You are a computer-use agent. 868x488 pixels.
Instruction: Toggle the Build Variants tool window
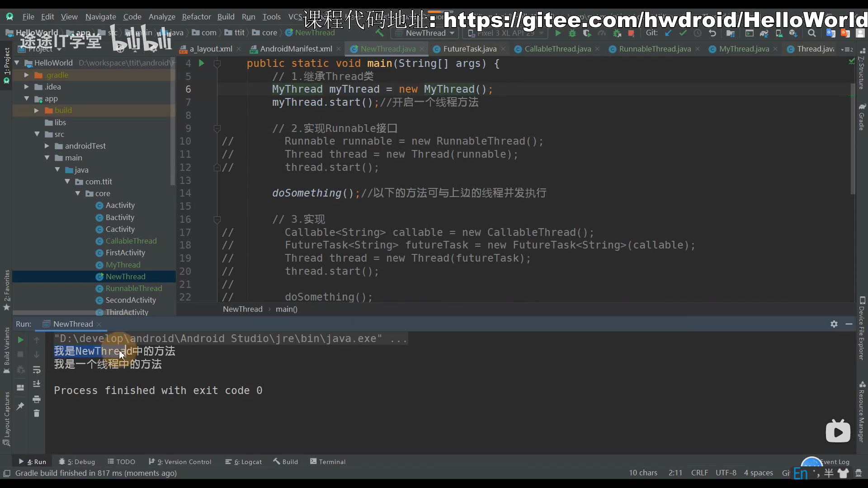[6, 350]
